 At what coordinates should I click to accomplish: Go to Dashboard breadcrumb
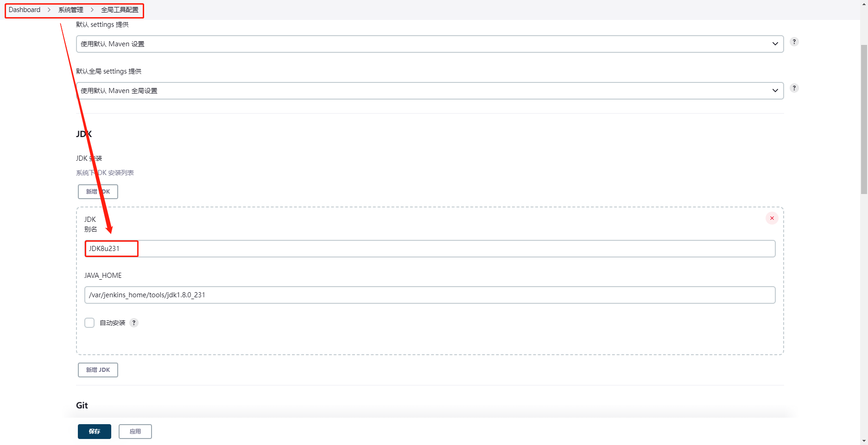(25, 10)
